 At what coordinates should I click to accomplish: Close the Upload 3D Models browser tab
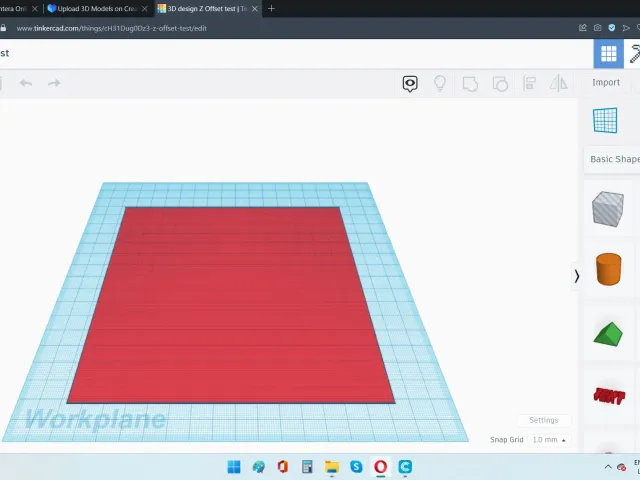click(144, 9)
